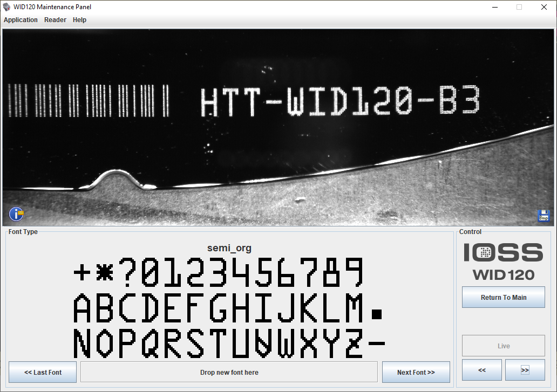Click the << control button
The height and width of the screenshot is (392, 557).
point(481,370)
